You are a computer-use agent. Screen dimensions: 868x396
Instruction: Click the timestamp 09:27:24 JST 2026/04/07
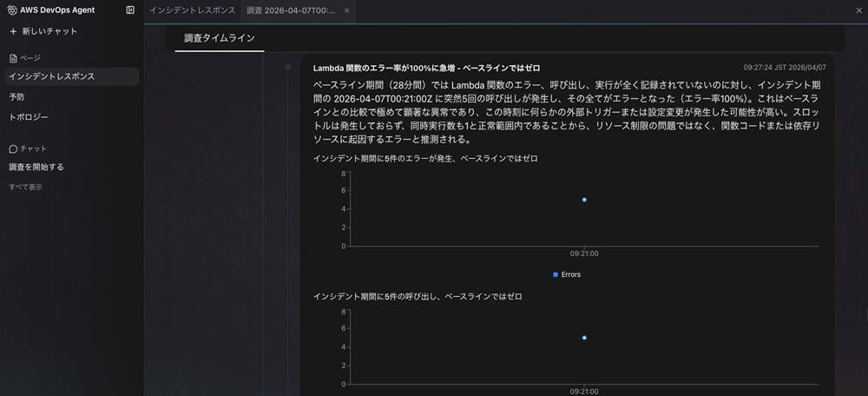tap(785, 68)
